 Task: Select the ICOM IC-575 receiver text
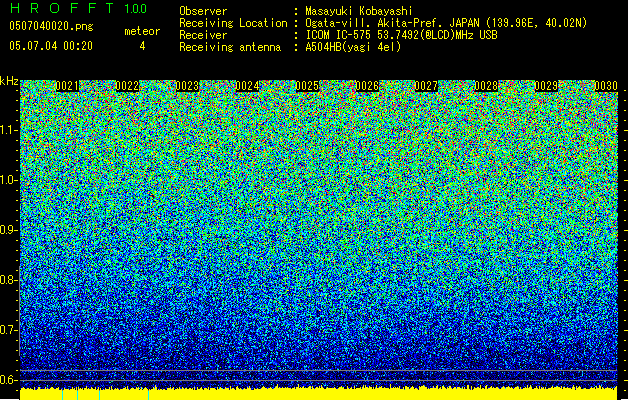[401, 35]
